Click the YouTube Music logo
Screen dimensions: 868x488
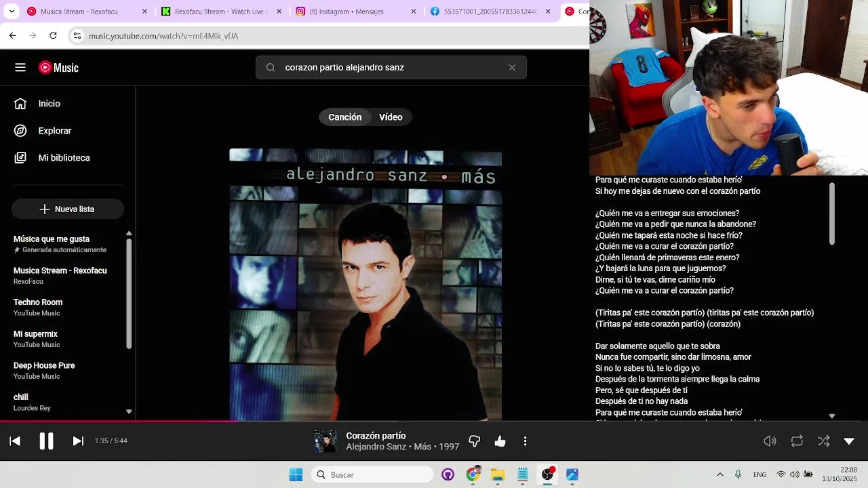coord(58,67)
